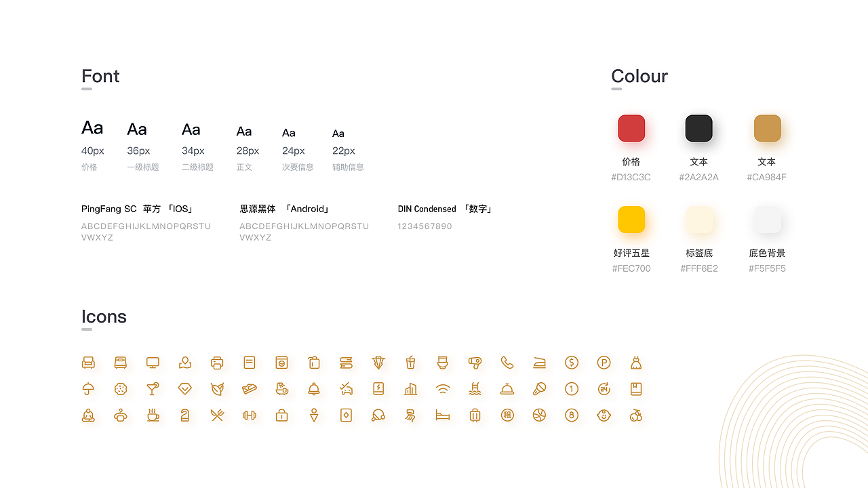Pick the cocktail glass icon
The height and width of the screenshot is (488, 868).
(153, 389)
